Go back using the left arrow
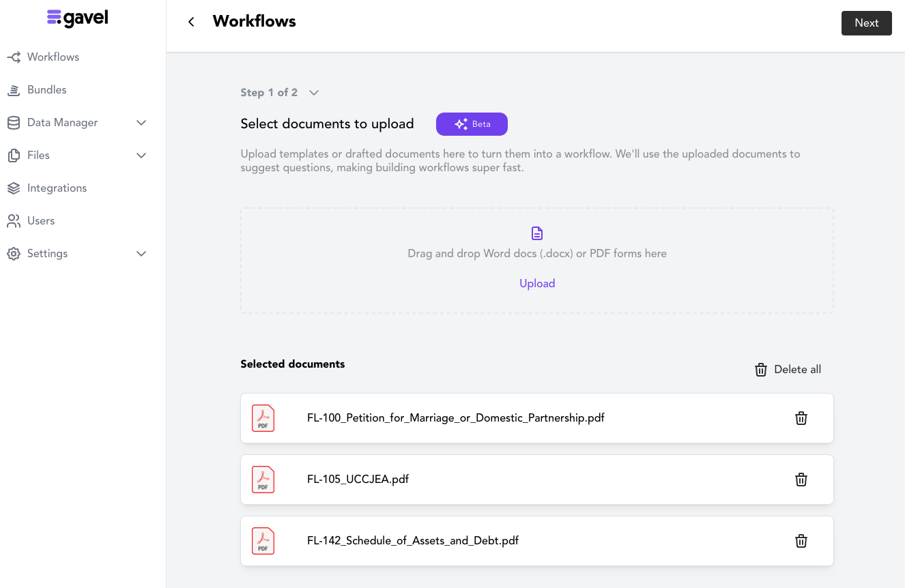Viewport: 905px width, 588px height. click(x=191, y=22)
